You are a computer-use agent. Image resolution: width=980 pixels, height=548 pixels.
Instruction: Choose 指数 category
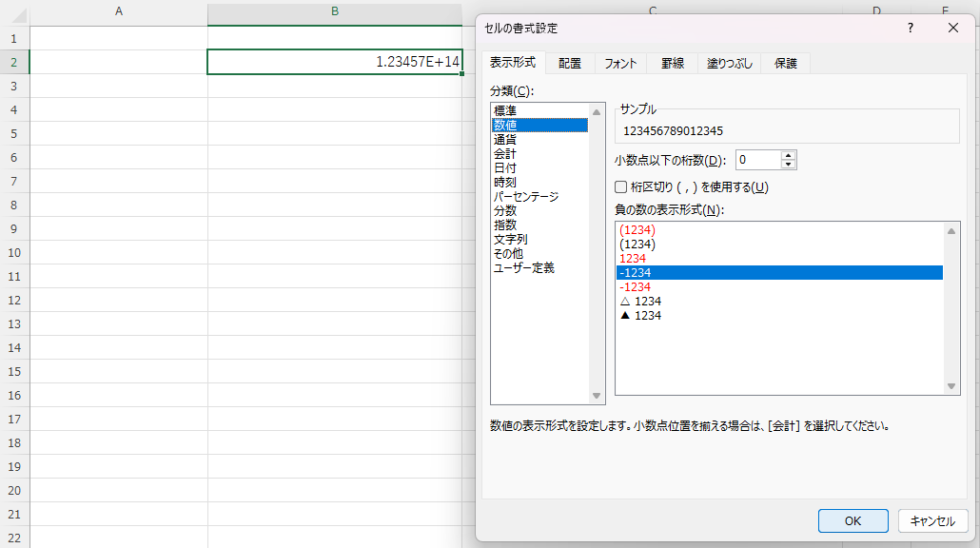[x=539, y=225]
